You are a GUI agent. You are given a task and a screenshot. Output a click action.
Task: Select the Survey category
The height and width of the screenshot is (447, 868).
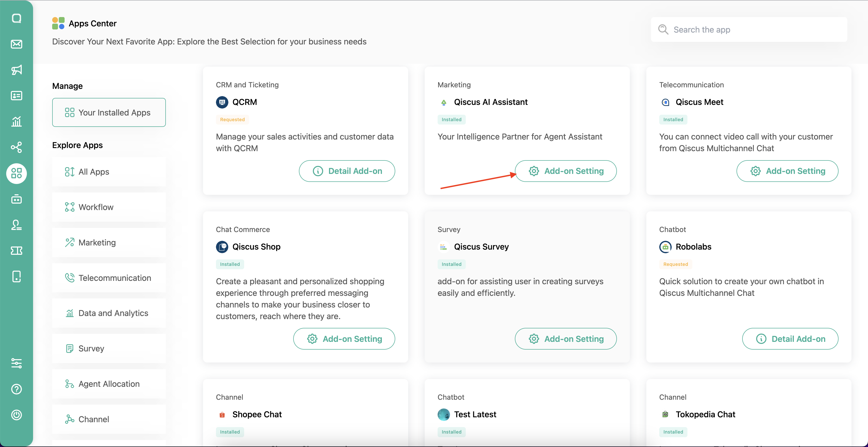[x=109, y=349]
